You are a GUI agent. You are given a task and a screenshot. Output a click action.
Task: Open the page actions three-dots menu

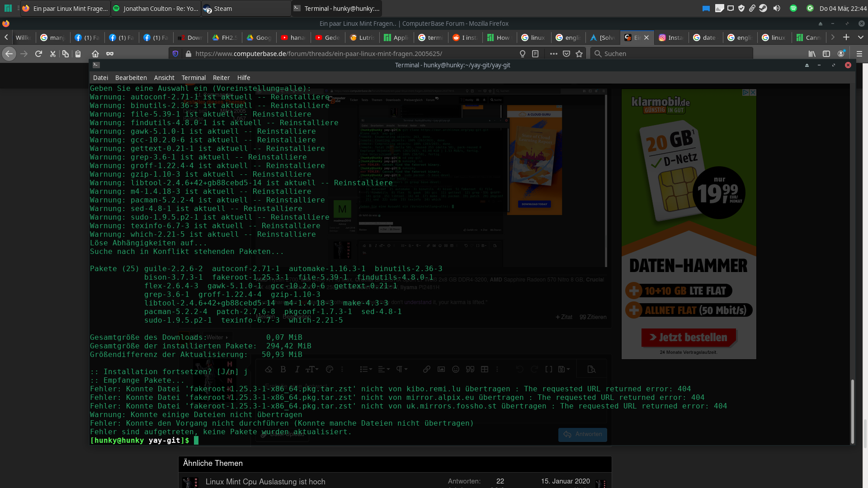coord(553,54)
